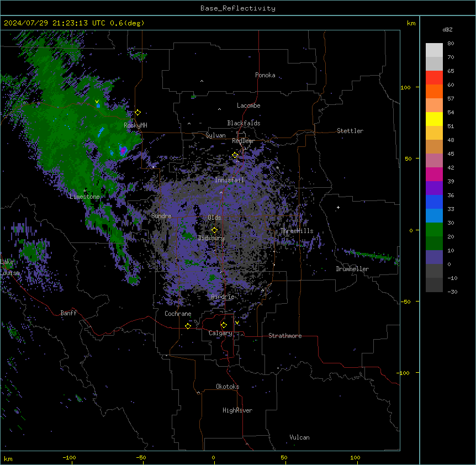Select the orange 57–60 dBZ legend swatch
Viewport: 476px width, 465px height.
(434, 91)
